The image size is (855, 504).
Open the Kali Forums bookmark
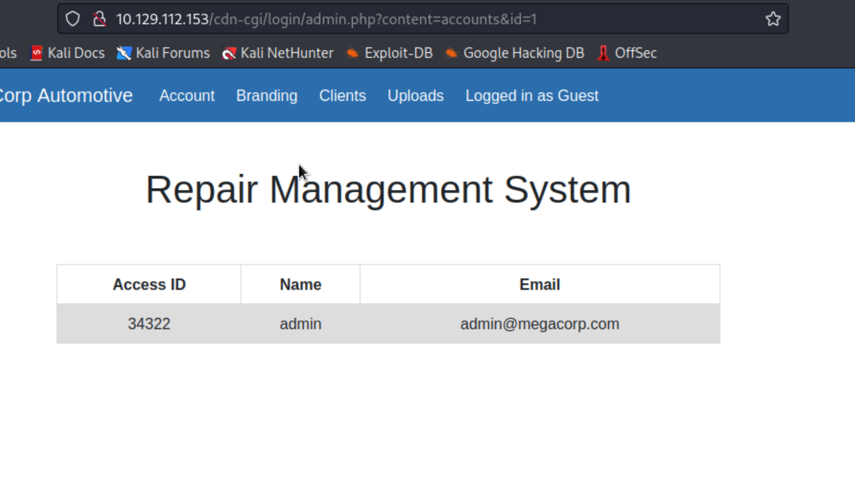pos(163,53)
